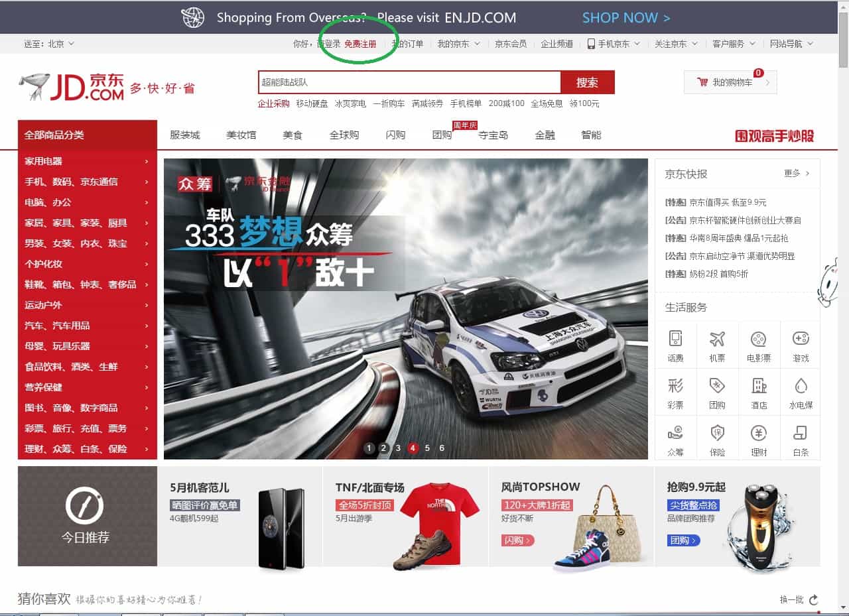Click the 游戏 game controller icon
The height and width of the screenshot is (616, 849).
[x=801, y=339]
